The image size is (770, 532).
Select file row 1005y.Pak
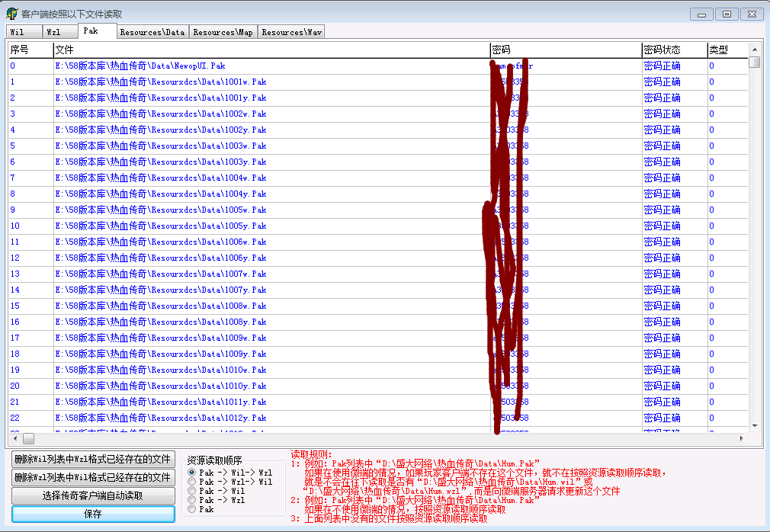[378, 226]
